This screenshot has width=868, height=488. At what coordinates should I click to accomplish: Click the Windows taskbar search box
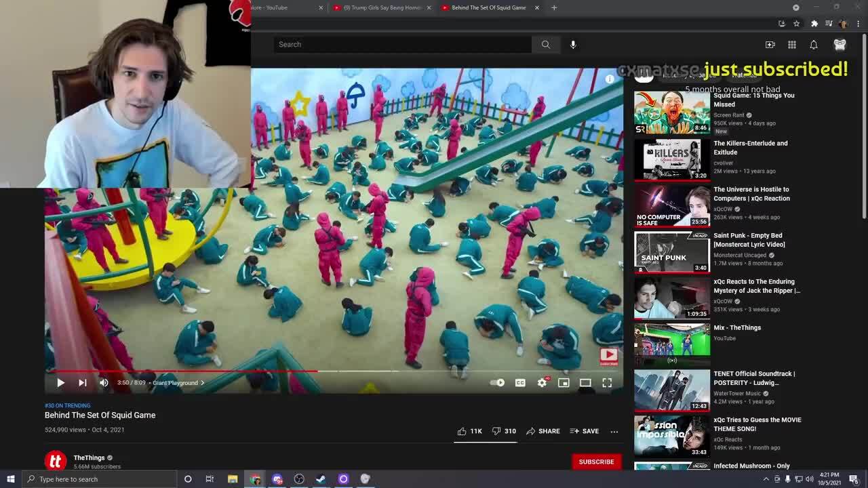tap(99, 479)
